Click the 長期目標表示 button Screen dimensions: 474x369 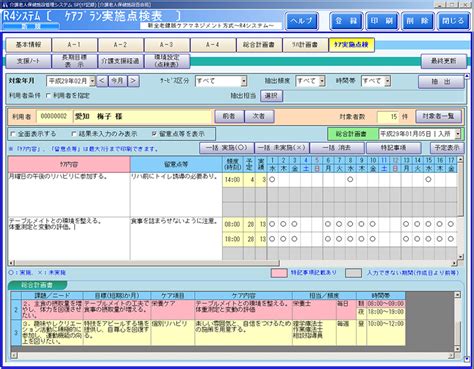point(74,61)
